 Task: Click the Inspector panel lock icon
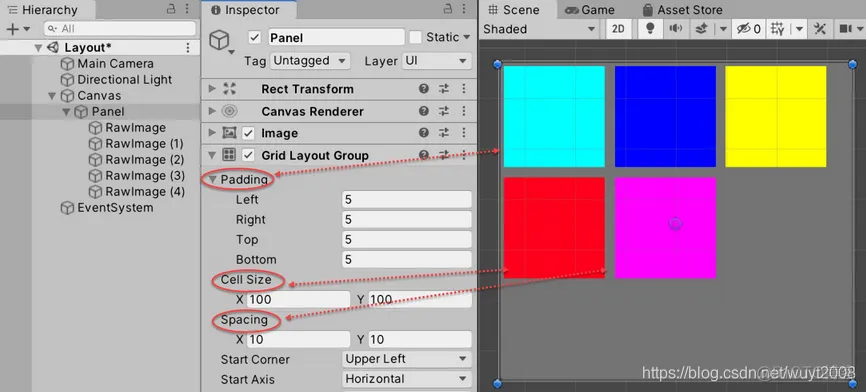point(448,9)
